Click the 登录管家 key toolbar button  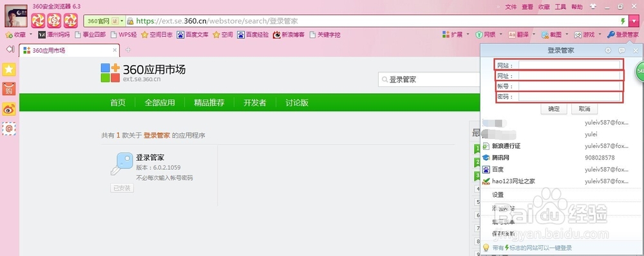point(623,35)
